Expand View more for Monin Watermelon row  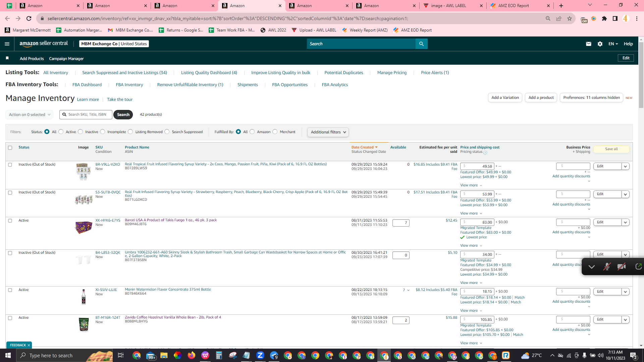tap(471, 311)
